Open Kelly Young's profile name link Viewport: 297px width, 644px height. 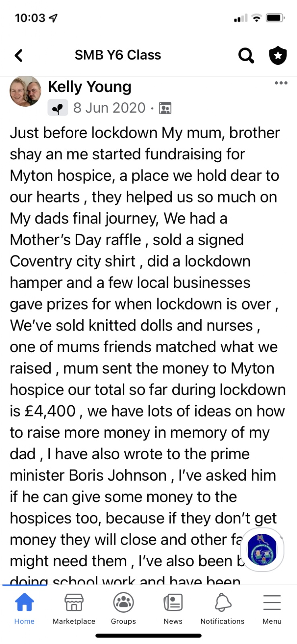(89, 87)
